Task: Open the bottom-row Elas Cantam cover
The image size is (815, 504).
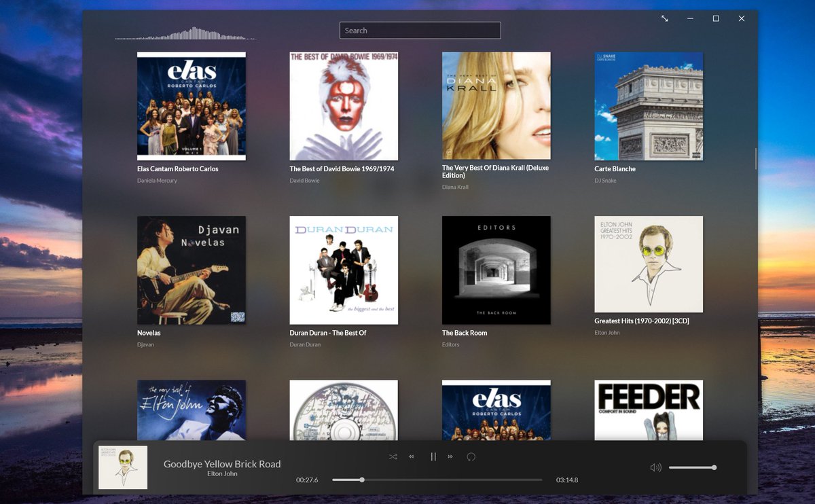Action: [x=496, y=410]
